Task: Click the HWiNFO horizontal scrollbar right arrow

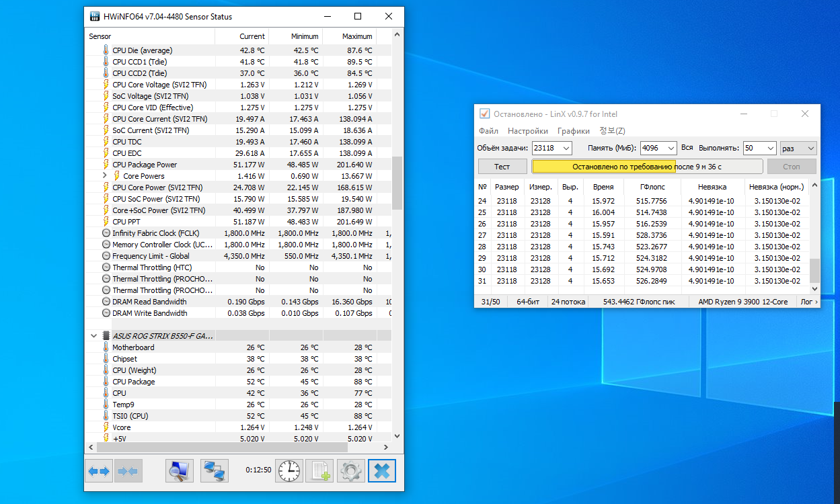Action: click(385, 447)
